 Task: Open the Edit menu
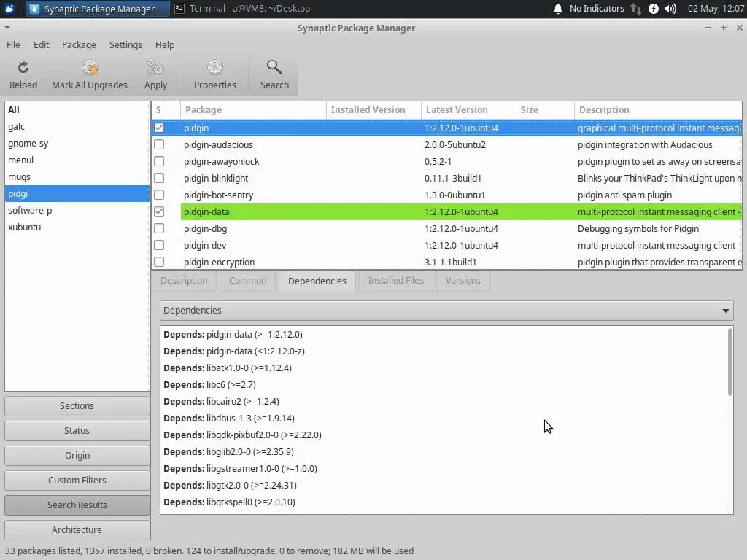41,44
